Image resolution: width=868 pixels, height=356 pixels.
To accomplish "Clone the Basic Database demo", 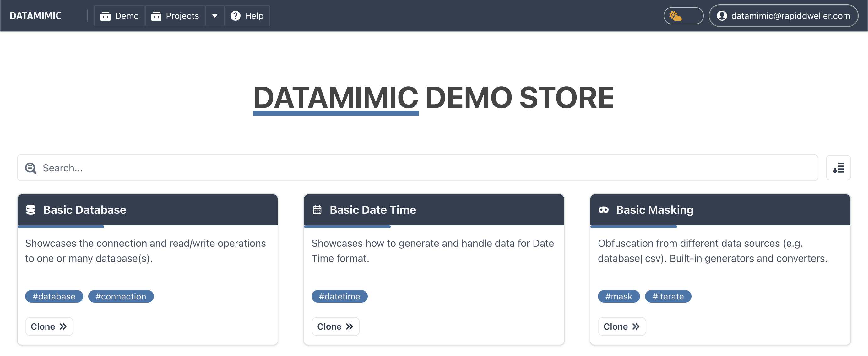I will (x=49, y=326).
